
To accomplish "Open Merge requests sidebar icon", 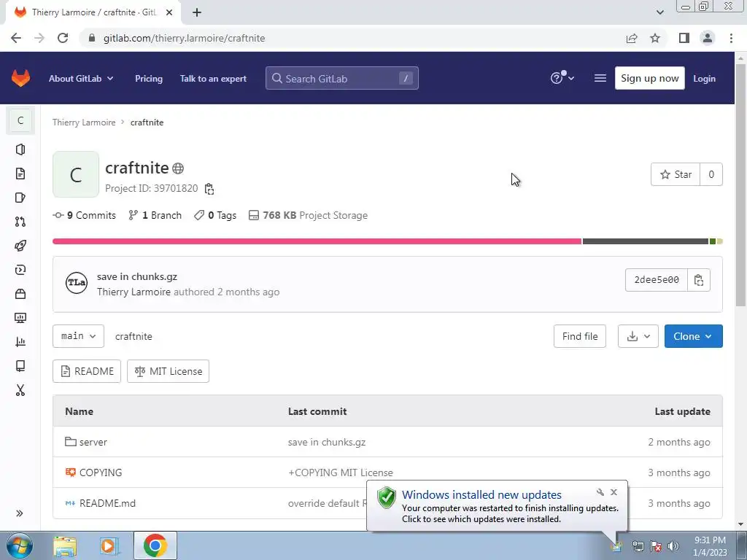I will 20,222.
